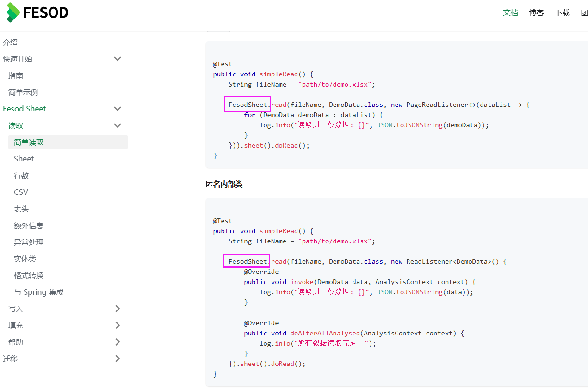
Task: Open the 异常处理 sidebar entry
Action: coord(29,242)
